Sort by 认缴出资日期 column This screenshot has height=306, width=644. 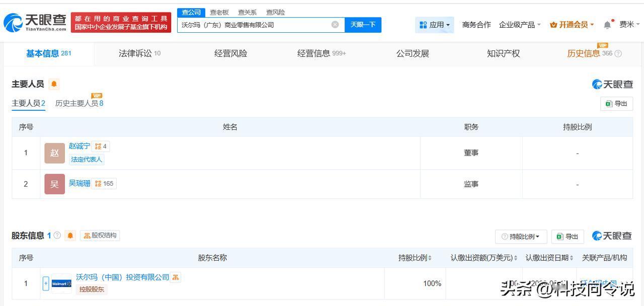pos(572,258)
